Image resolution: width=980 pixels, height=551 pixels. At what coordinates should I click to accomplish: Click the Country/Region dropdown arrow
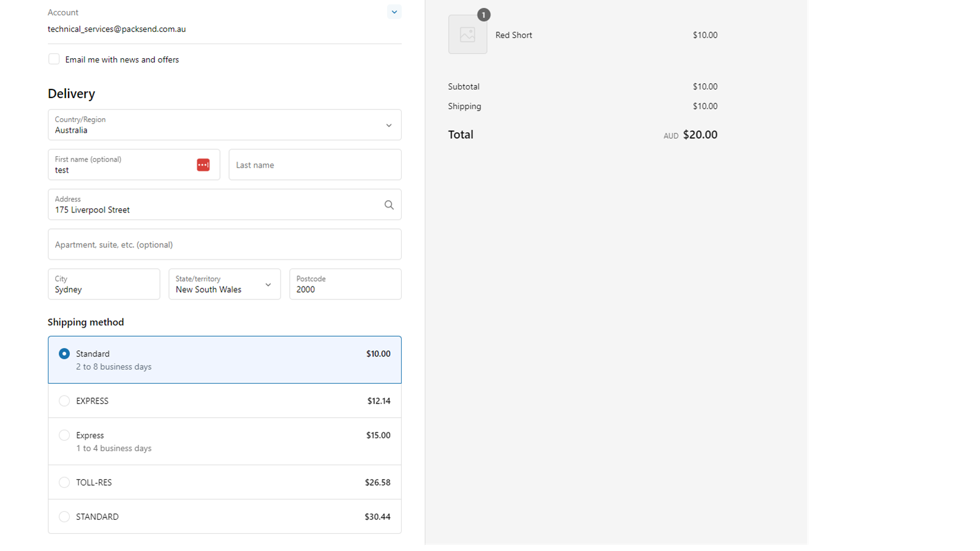[389, 125]
